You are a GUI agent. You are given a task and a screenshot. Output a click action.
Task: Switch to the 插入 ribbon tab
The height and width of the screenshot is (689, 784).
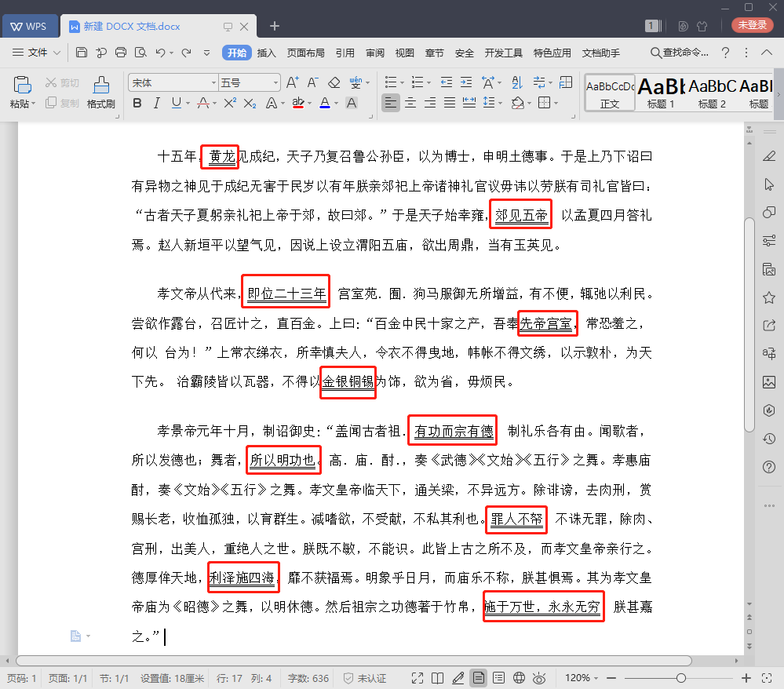(267, 53)
